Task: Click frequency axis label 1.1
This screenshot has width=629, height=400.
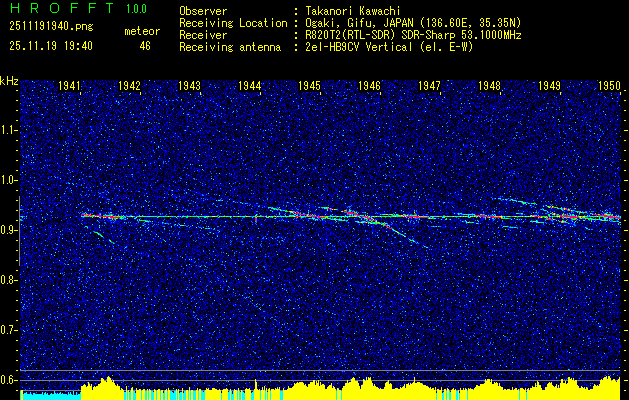Action: 9,130
